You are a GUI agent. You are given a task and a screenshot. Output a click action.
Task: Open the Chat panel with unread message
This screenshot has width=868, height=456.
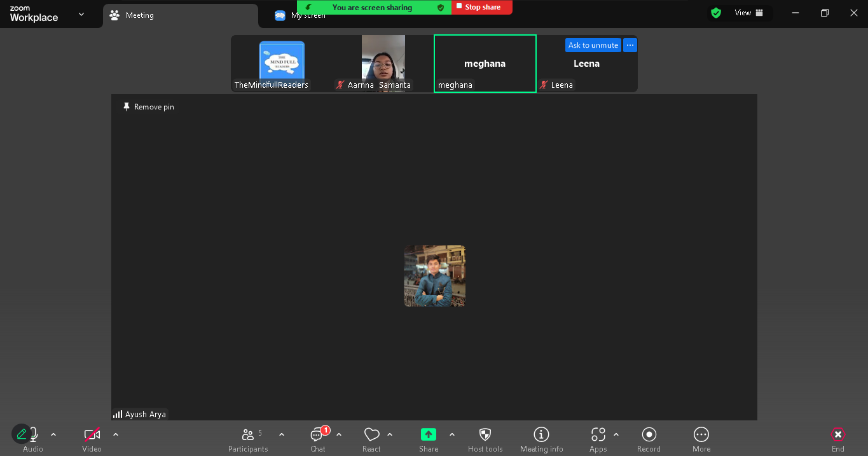pos(318,439)
